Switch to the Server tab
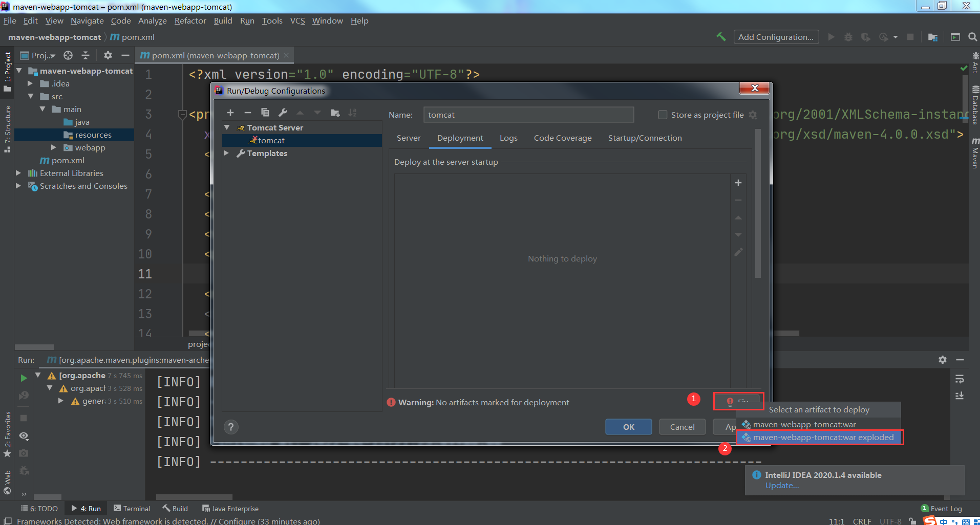 (409, 138)
